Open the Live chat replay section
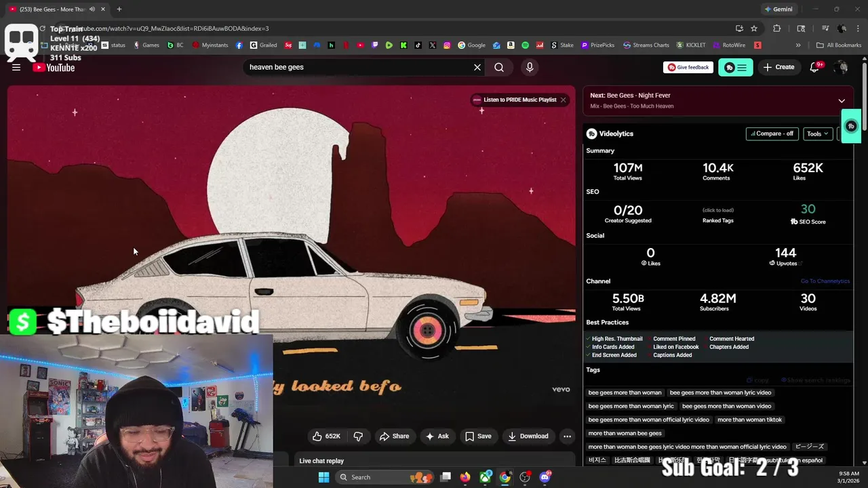The height and width of the screenshot is (488, 868). tap(434, 461)
